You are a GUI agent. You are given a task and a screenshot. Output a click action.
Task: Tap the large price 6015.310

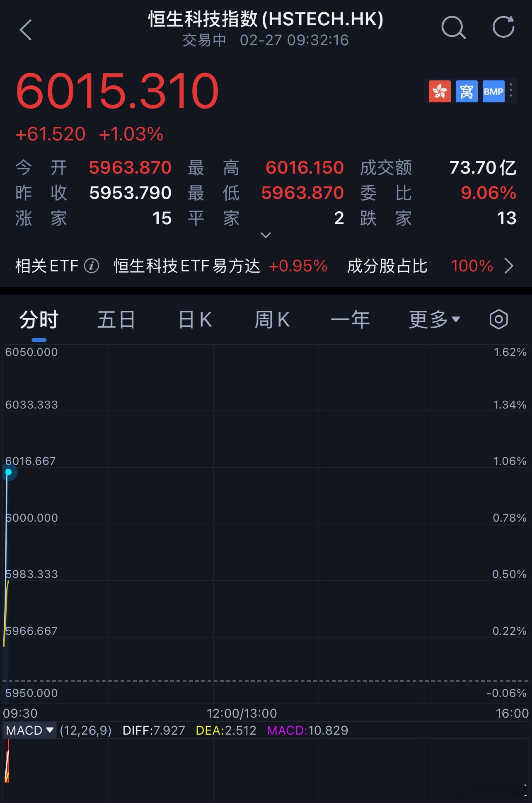point(117,91)
